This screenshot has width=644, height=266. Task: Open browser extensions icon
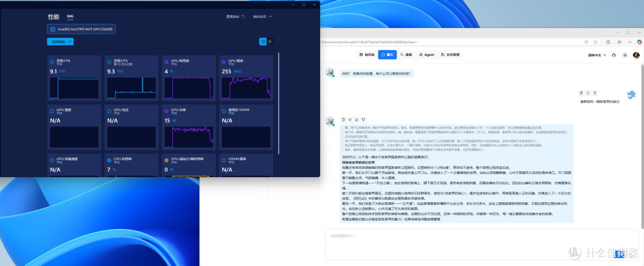coord(608,42)
